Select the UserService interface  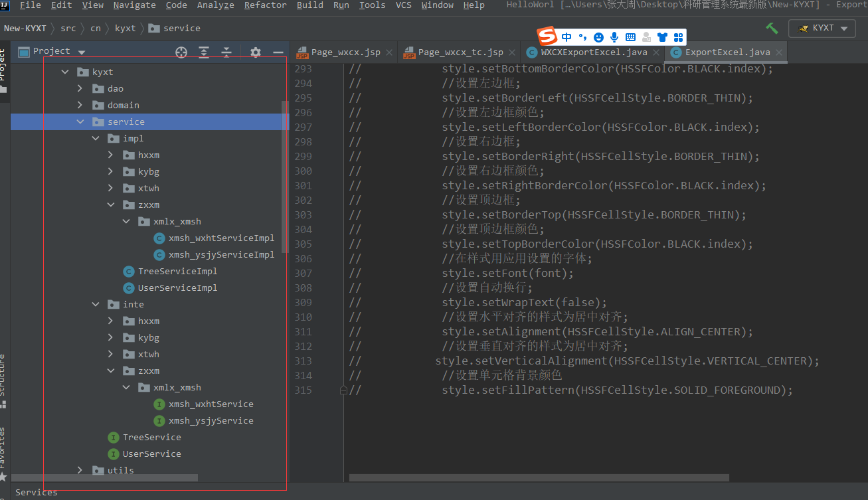144,454
